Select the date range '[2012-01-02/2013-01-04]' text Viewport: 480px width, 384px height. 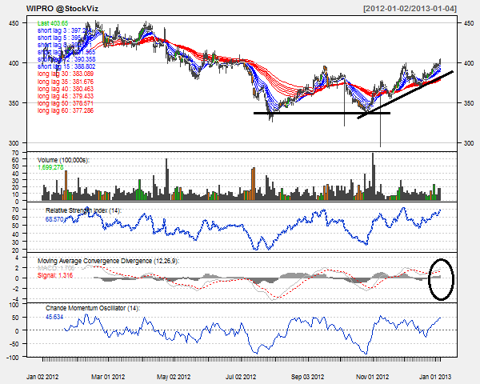click(x=410, y=9)
